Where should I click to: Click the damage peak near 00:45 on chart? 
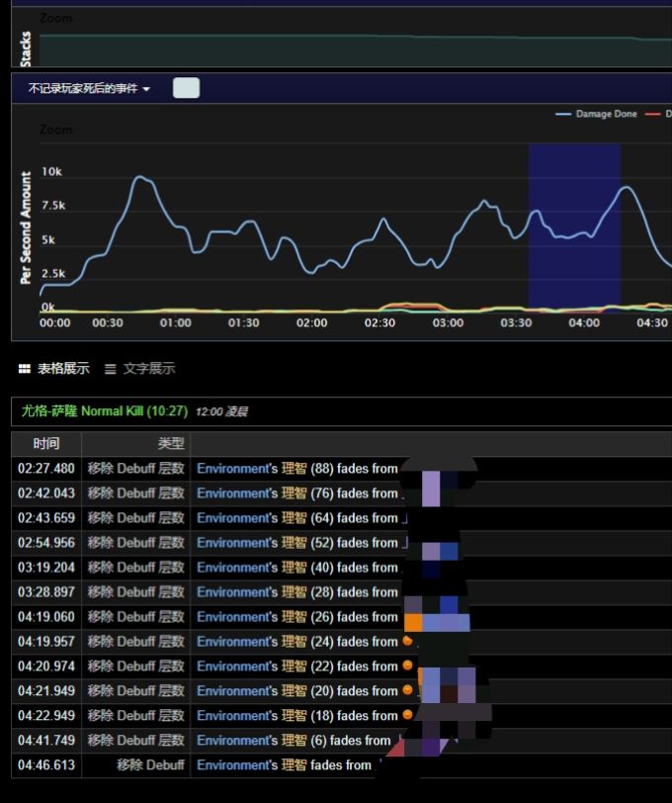tap(140, 179)
